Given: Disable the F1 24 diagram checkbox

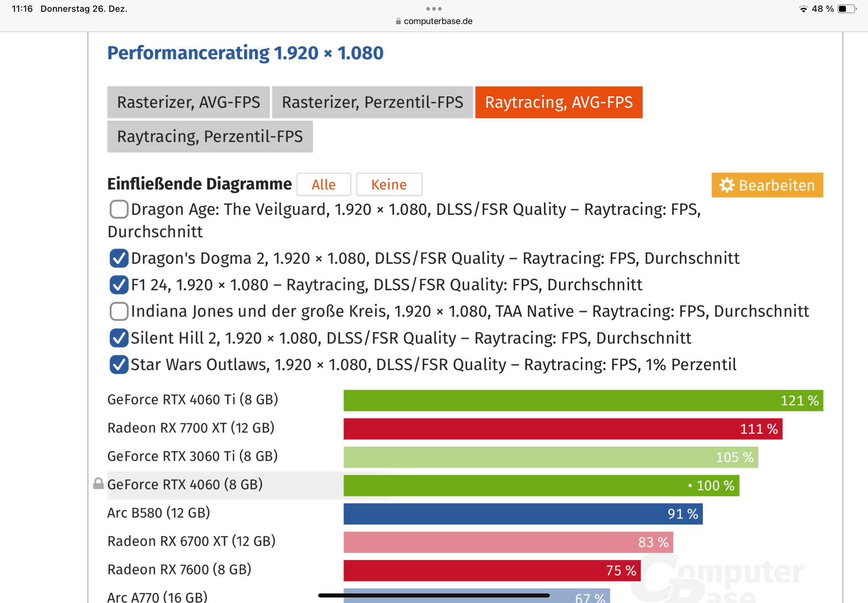Looking at the screenshot, I should click(119, 285).
